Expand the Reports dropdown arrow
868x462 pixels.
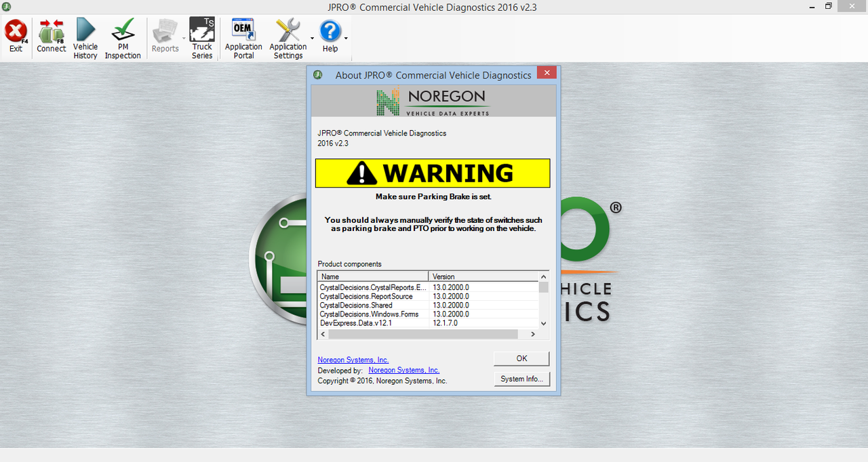click(184, 39)
